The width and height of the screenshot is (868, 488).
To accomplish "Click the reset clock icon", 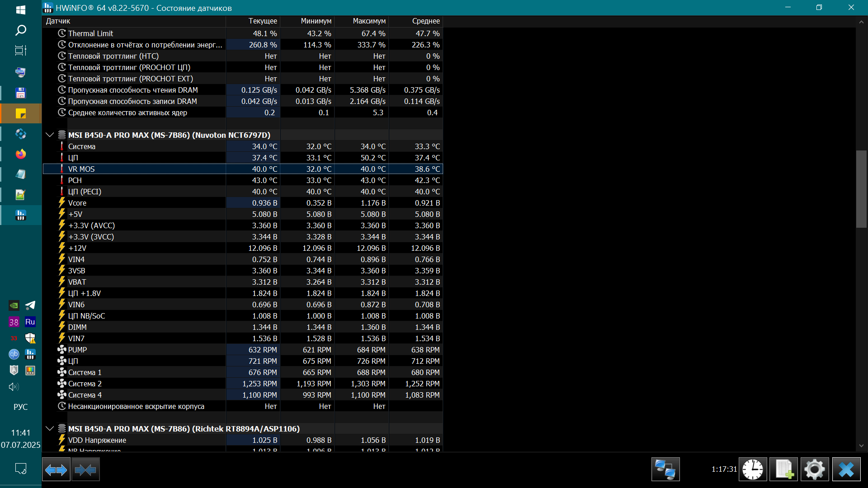I will (753, 469).
